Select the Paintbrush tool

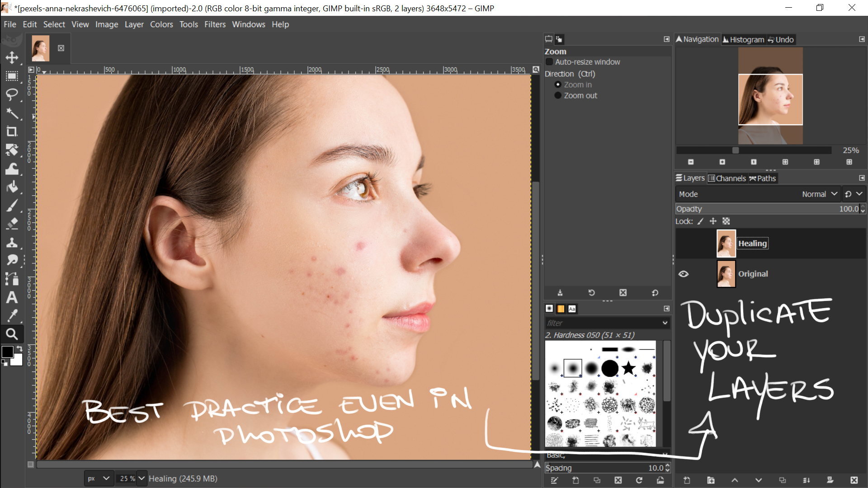(12, 206)
